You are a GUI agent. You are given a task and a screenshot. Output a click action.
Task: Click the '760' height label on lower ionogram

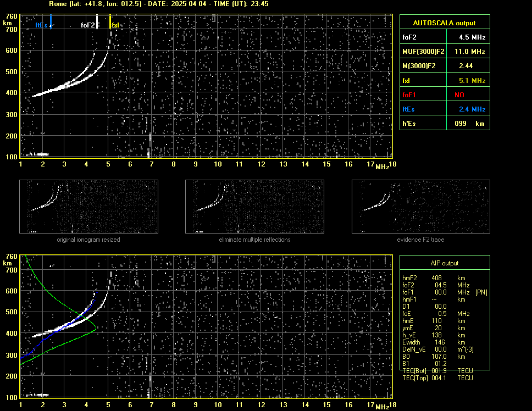[x=11, y=256]
